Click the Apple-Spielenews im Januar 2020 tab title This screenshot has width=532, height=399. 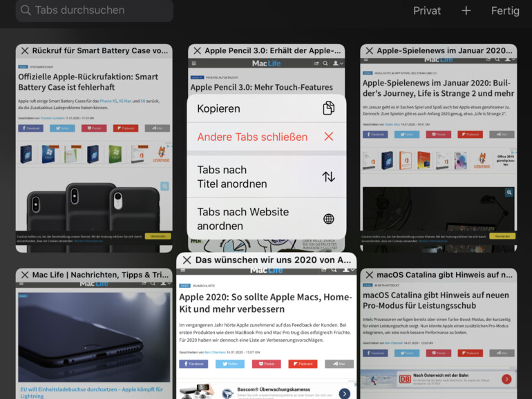[444, 51]
